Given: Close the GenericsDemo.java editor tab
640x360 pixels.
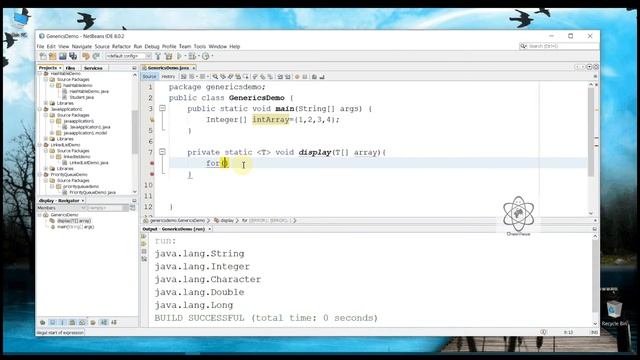Looking at the screenshot, I should [x=194, y=68].
